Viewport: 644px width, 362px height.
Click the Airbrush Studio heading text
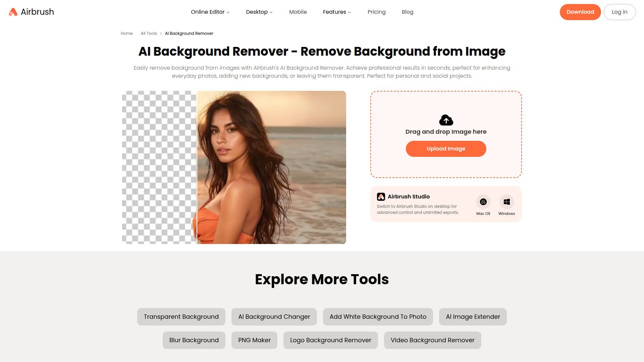[409, 197]
